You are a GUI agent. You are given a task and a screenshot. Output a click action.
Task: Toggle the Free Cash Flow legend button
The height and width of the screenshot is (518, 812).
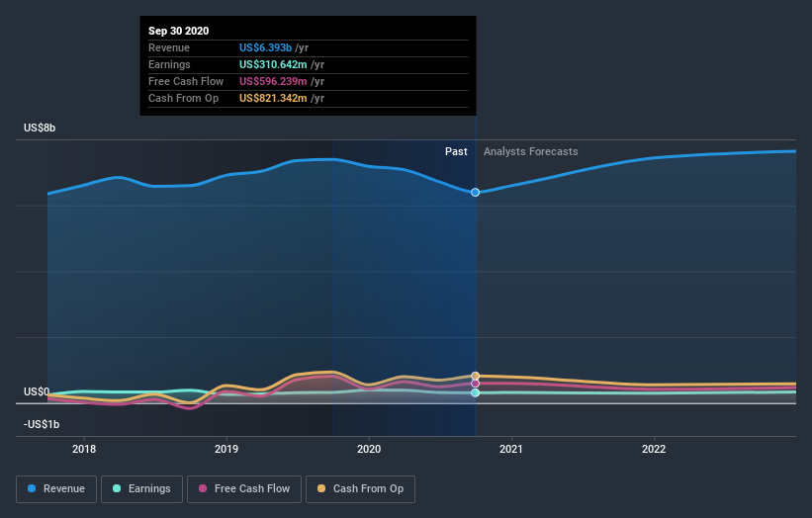coord(244,489)
